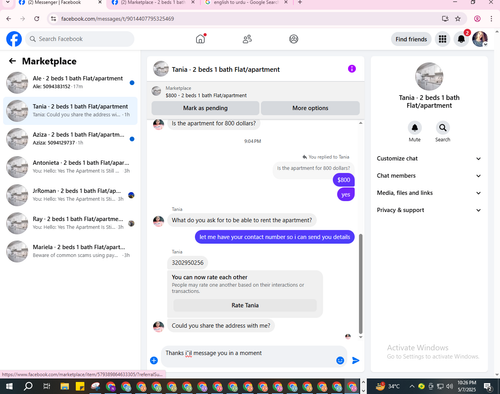Reload the browser page
The width and height of the screenshot is (500, 394).
37,19
